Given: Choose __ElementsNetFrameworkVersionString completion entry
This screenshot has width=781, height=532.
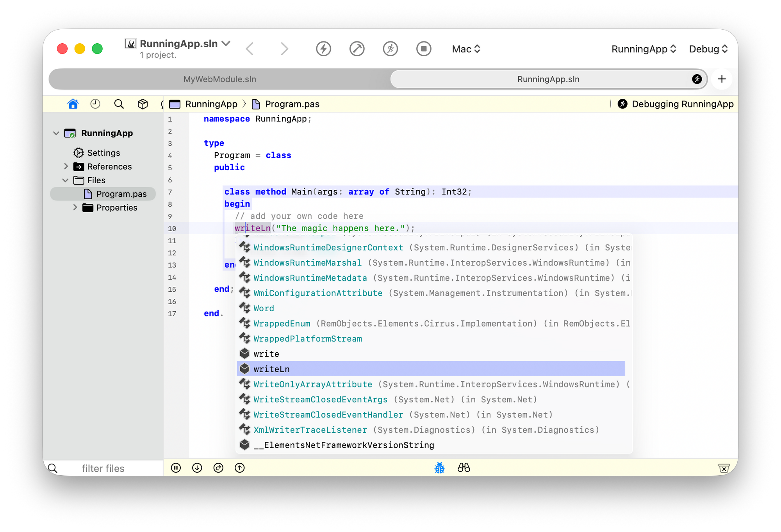Looking at the screenshot, I should coord(431,445).
